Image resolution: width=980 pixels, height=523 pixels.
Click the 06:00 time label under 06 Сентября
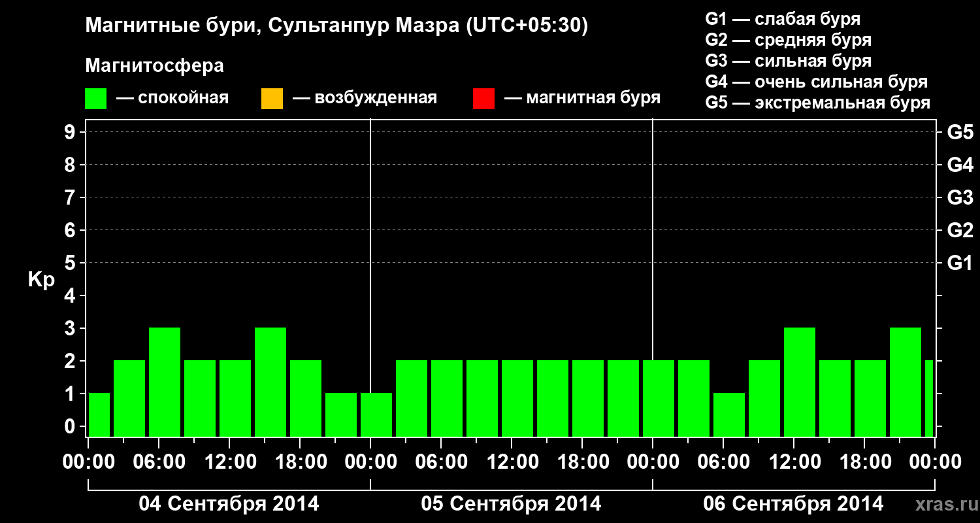pyautogui.click(x=723, y=462)
